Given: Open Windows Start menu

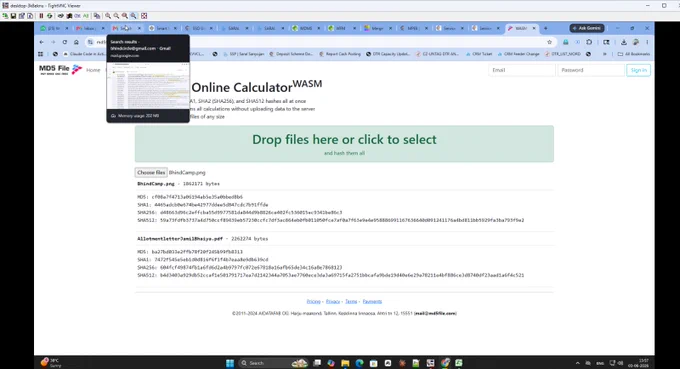Looking at the screenshot, I should [x=230, y=363].
